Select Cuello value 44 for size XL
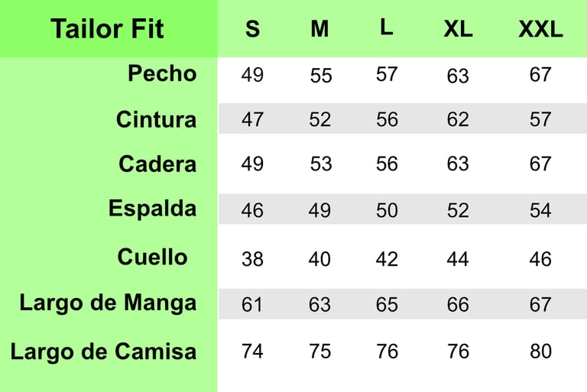Screen dimensions: 587x392 pyautogui.click(x=458, y=259)
